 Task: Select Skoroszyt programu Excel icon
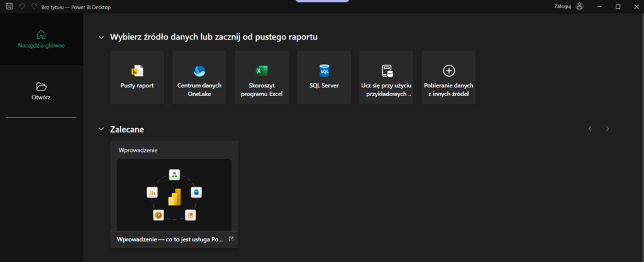[261, 70]
